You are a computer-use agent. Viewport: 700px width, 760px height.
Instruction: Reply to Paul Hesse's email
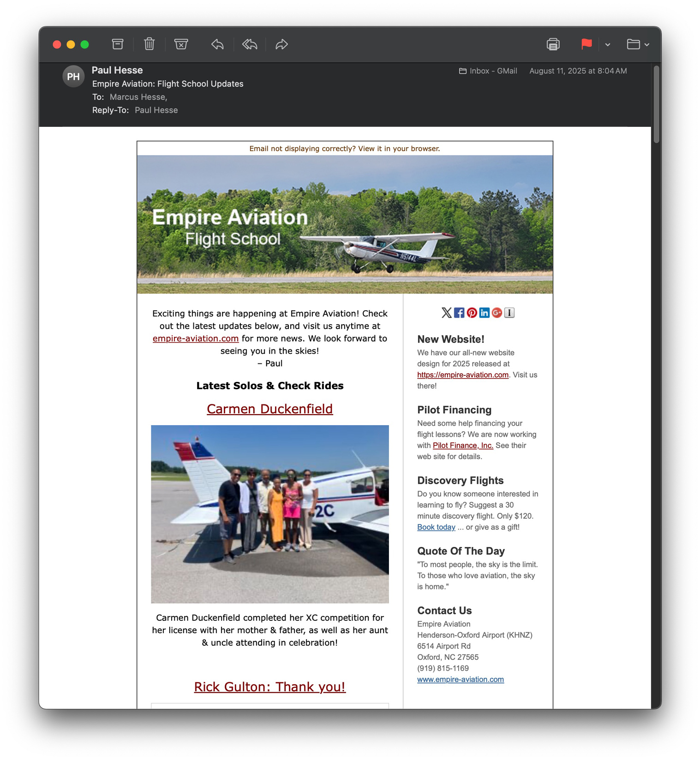coord(217,44)
